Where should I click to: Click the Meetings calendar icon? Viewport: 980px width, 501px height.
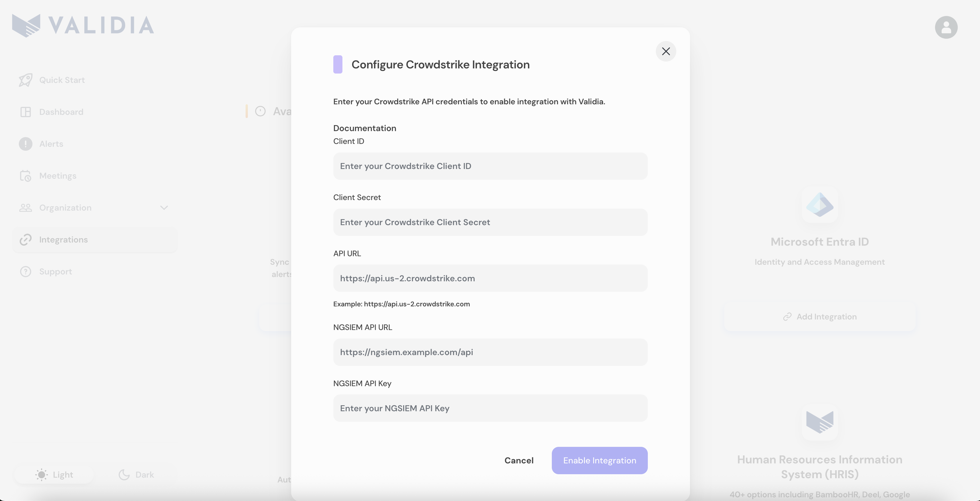[25, 176]
